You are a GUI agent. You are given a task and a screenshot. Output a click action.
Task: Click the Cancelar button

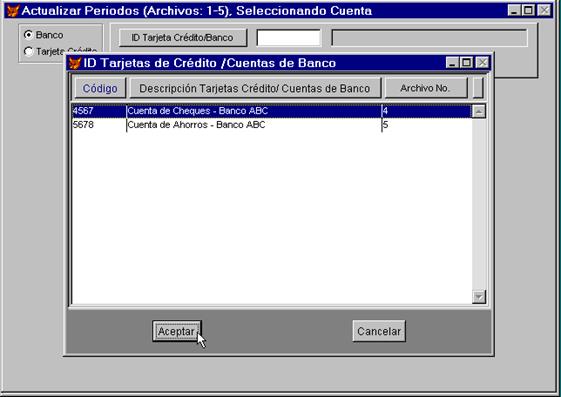click(x=379, y=331)
